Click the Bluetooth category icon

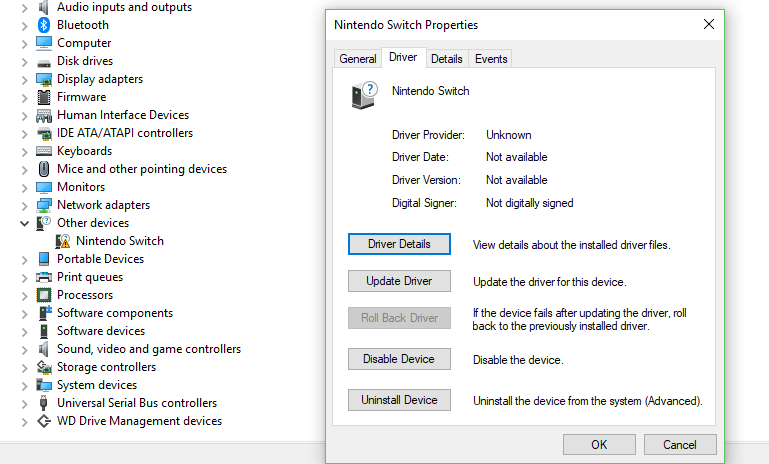(x=44, y=25)
